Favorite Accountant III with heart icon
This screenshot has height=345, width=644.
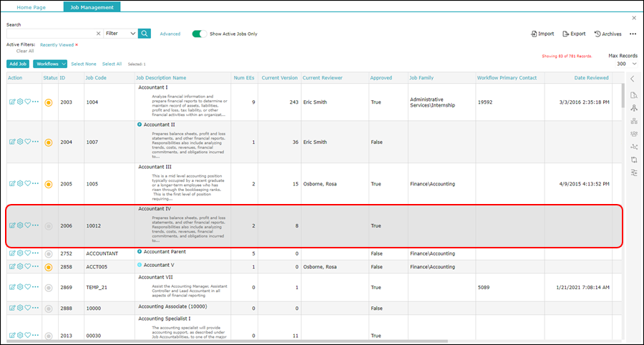28,183
